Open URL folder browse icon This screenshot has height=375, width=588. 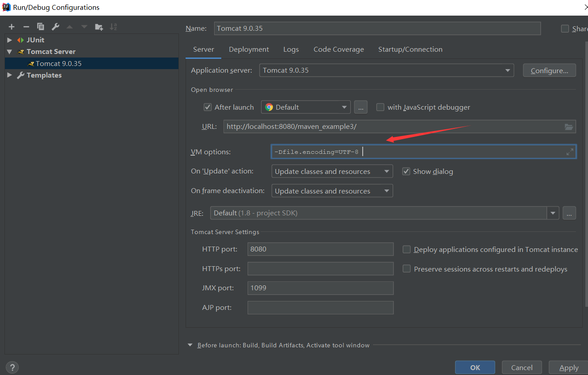coord(568,127)
